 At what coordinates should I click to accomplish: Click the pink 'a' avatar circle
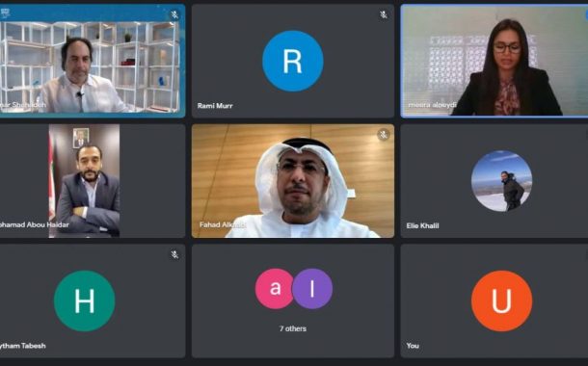tap(274, 288)
